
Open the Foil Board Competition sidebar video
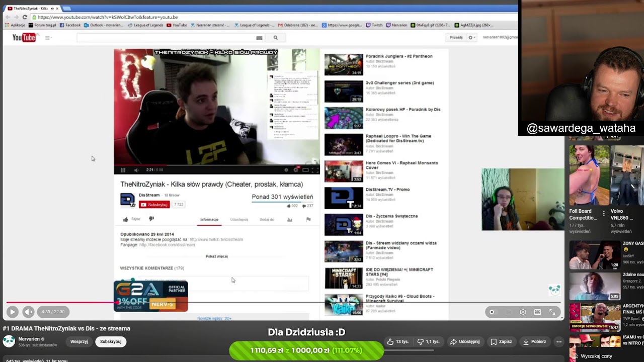pos(589,175)
